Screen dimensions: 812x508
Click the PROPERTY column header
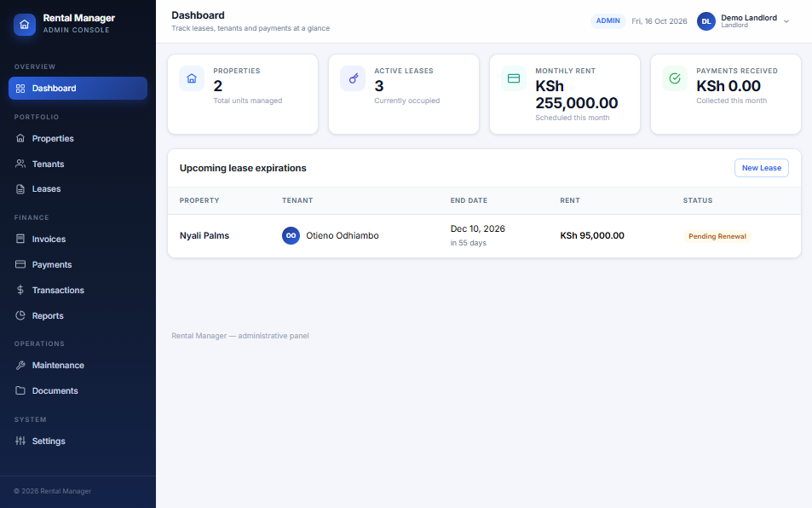(199, 200)
